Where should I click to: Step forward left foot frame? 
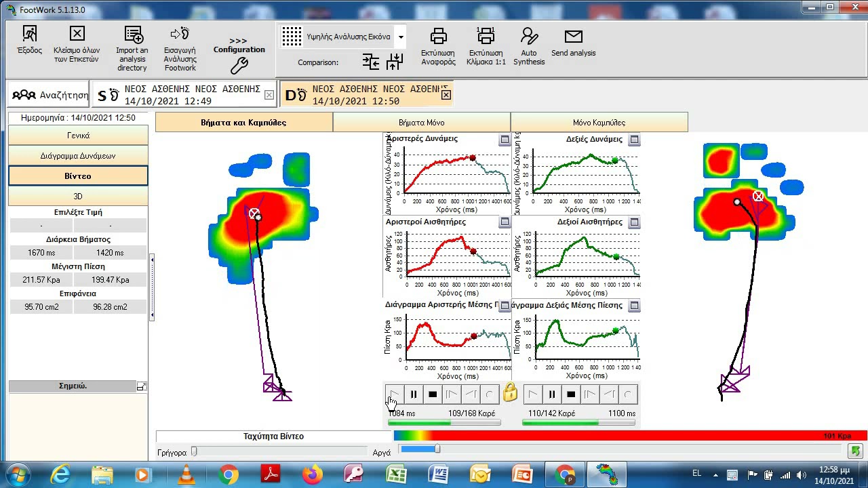(452, 394)
